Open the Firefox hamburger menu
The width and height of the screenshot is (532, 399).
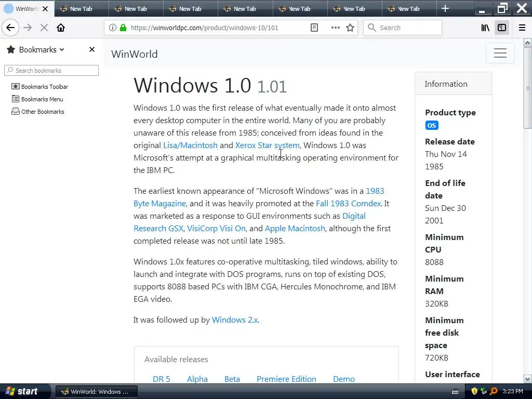coord(522,28)
